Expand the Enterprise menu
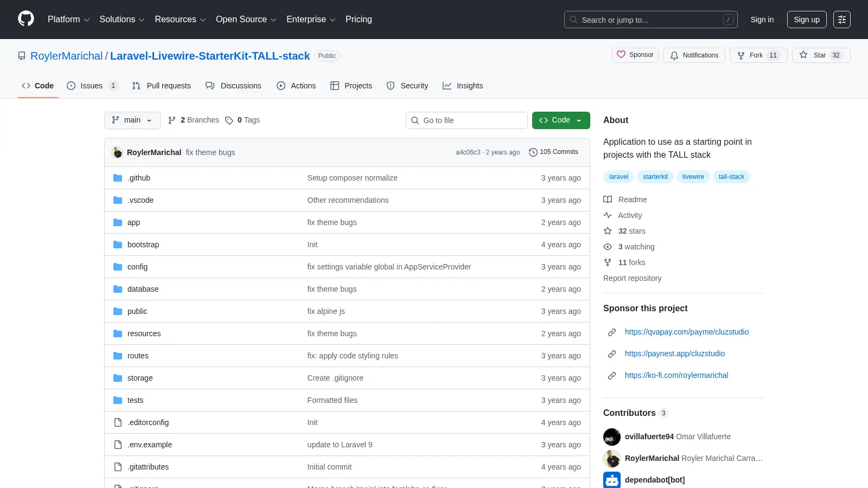This screenshot has width=868, height=488. click(311, 20)
